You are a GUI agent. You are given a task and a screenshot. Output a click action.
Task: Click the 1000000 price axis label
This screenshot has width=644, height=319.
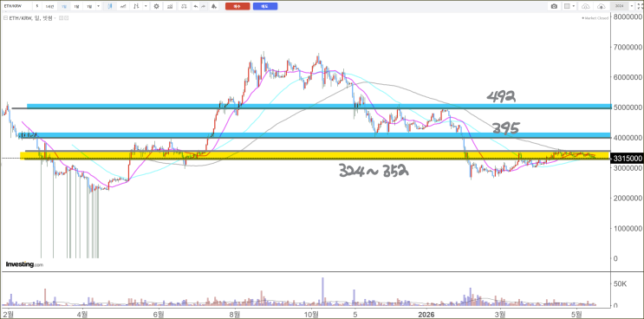628,229
